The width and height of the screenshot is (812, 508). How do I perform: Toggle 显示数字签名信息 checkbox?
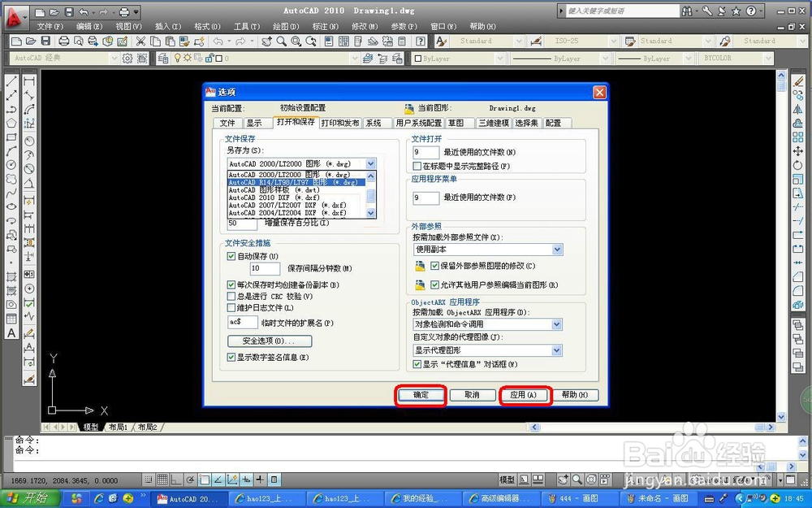tap(231, 357)
